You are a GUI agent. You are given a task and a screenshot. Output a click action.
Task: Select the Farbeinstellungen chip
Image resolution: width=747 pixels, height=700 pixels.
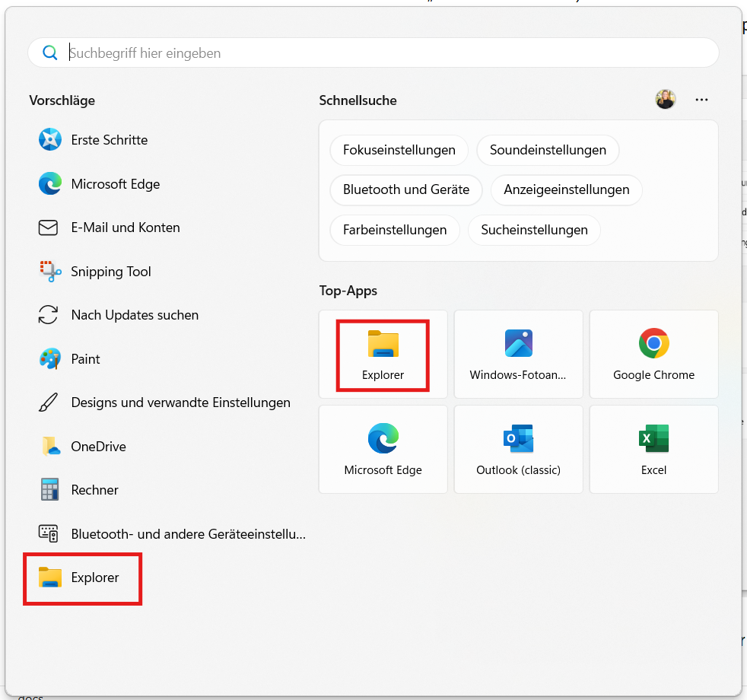(395, 230)
